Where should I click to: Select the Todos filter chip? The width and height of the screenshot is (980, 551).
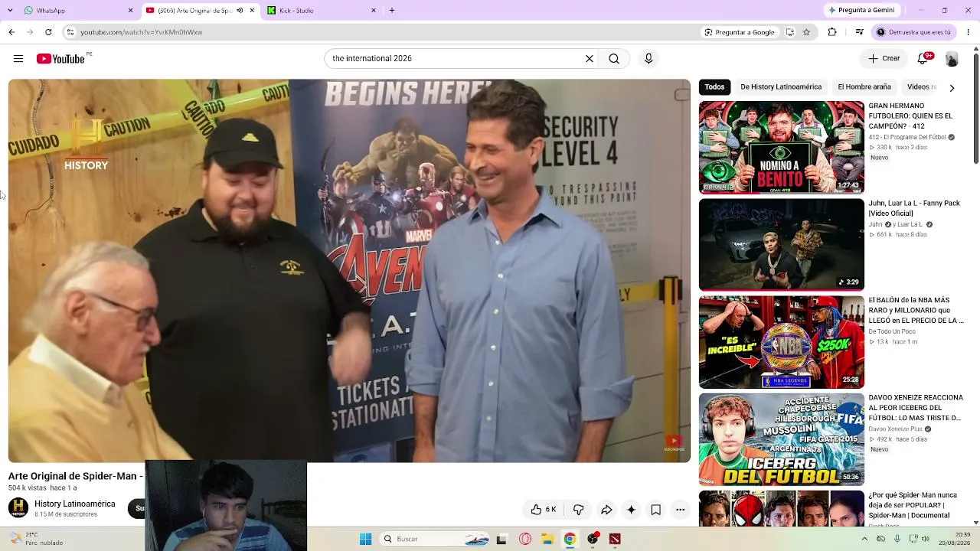click(x=714, y=87)
